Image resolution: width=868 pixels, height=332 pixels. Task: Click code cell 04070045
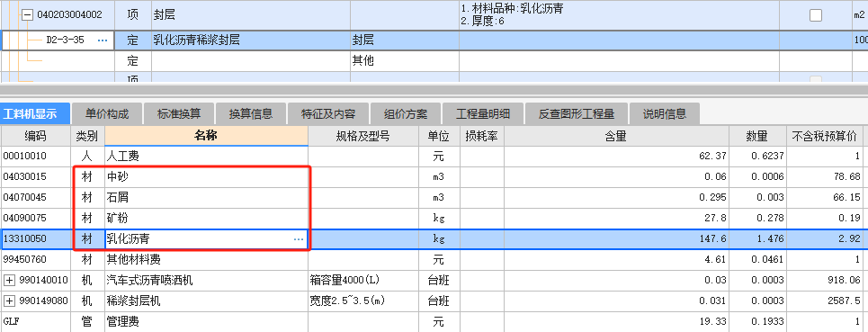36,198
